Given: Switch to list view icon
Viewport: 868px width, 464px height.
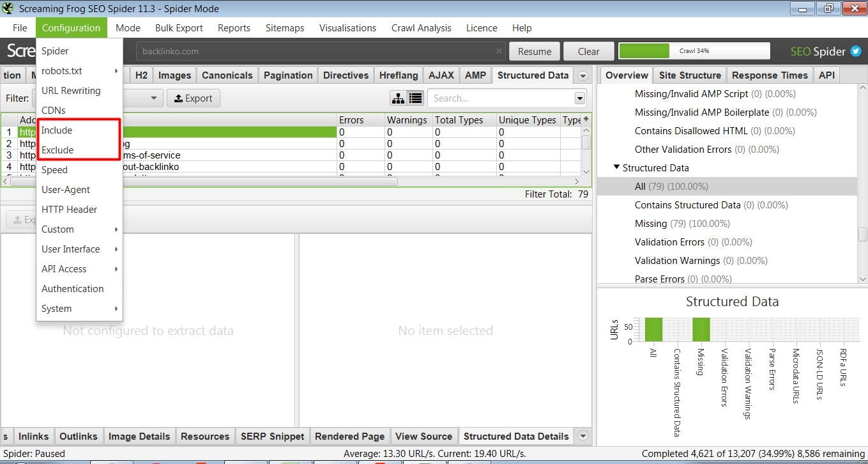Looking at the screenshot, I should [416, 98].
